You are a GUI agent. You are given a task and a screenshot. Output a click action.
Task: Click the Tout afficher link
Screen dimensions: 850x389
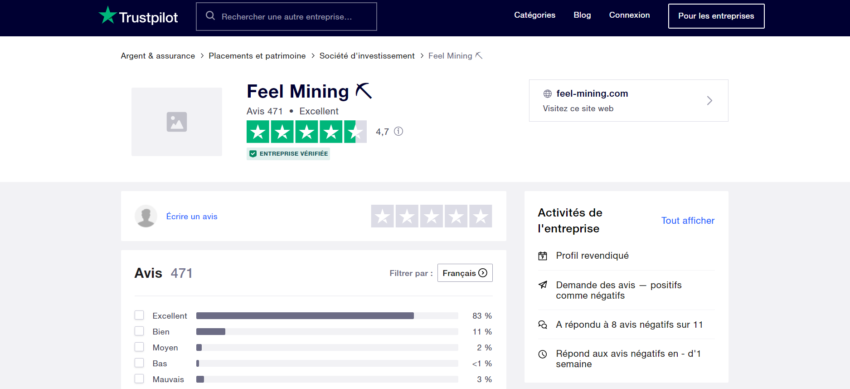tap(688, 221)
